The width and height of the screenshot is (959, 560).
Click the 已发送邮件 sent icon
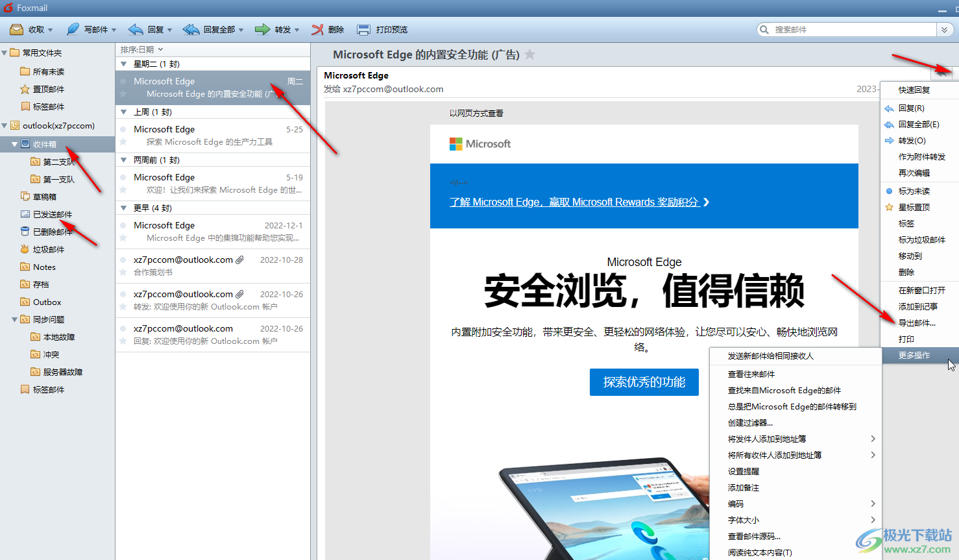click(25, 213)
